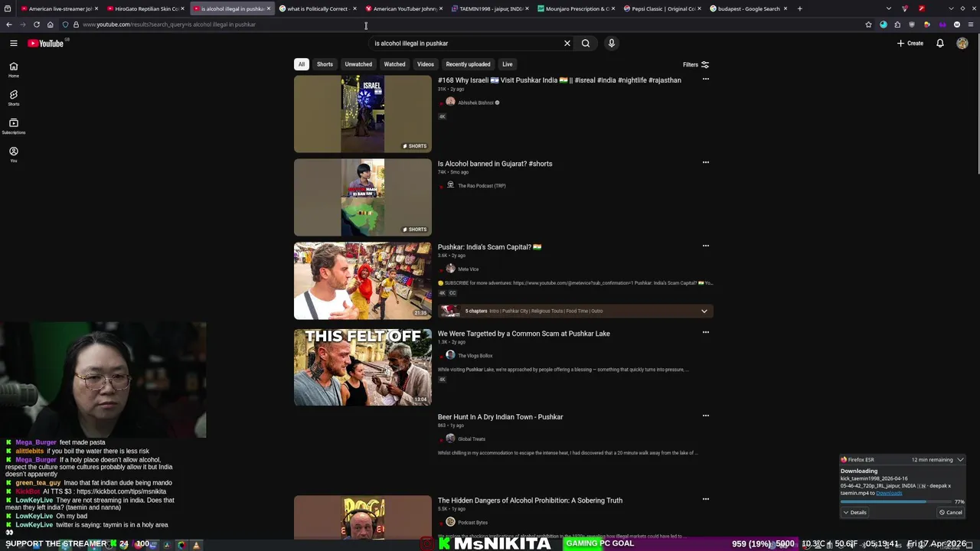
Task: Go to Home in YouTube sidebar
Action: tap(13, 70)
